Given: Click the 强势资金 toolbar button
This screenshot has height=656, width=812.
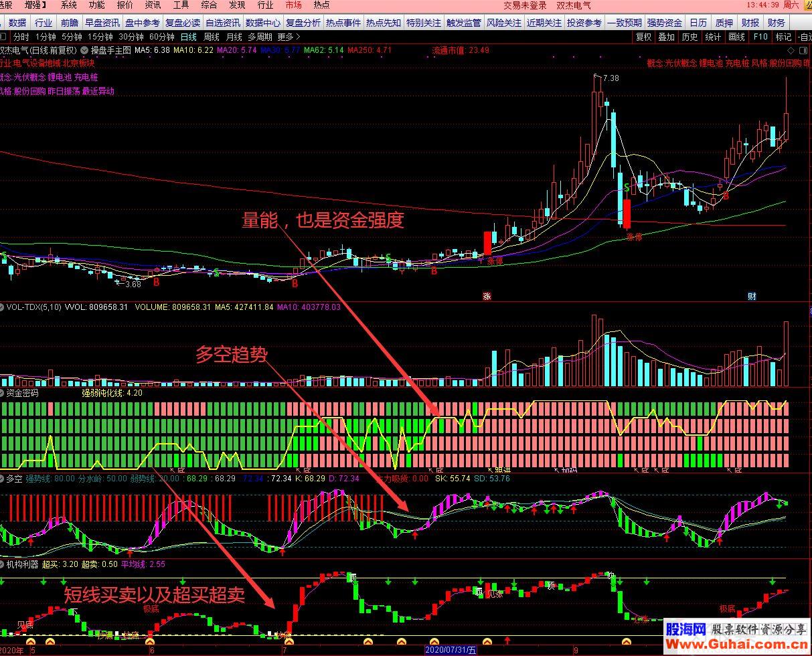Looking at the screenshot, I should click(665, 23).
